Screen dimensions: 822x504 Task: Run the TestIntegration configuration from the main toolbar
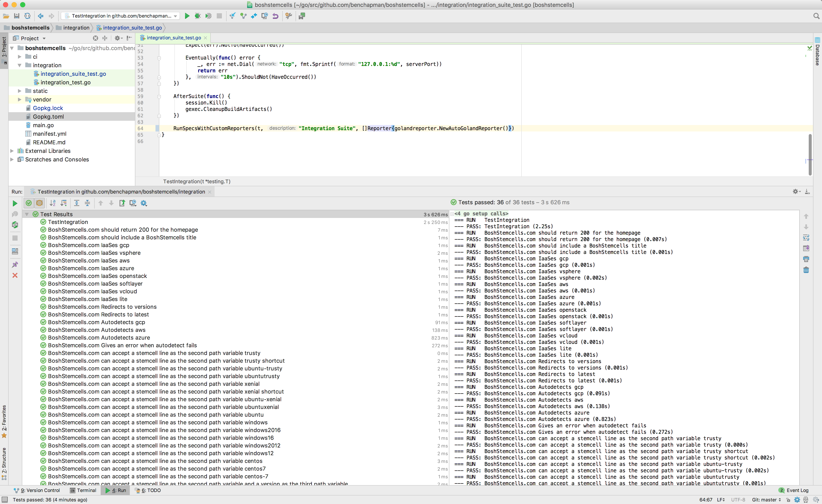point(187,16)
